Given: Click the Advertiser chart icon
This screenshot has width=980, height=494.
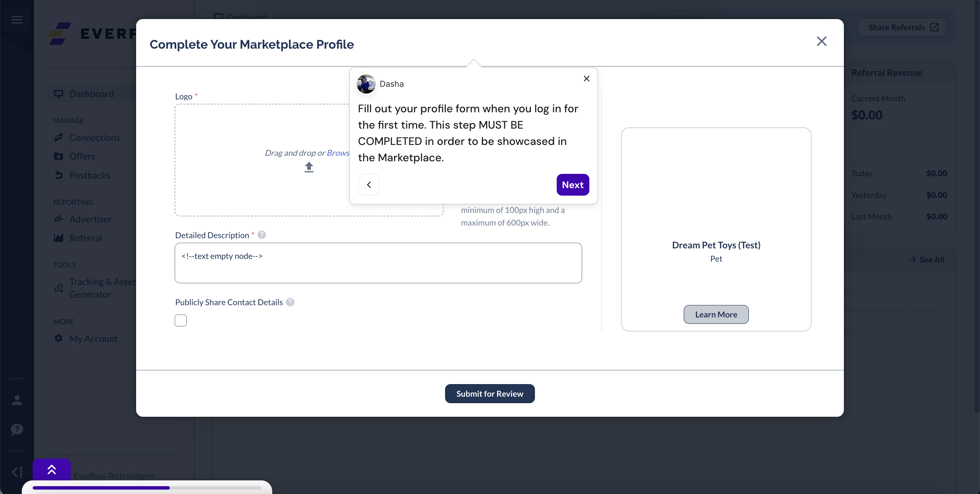Looking at the screenshot, I should [x=58, y=219].
